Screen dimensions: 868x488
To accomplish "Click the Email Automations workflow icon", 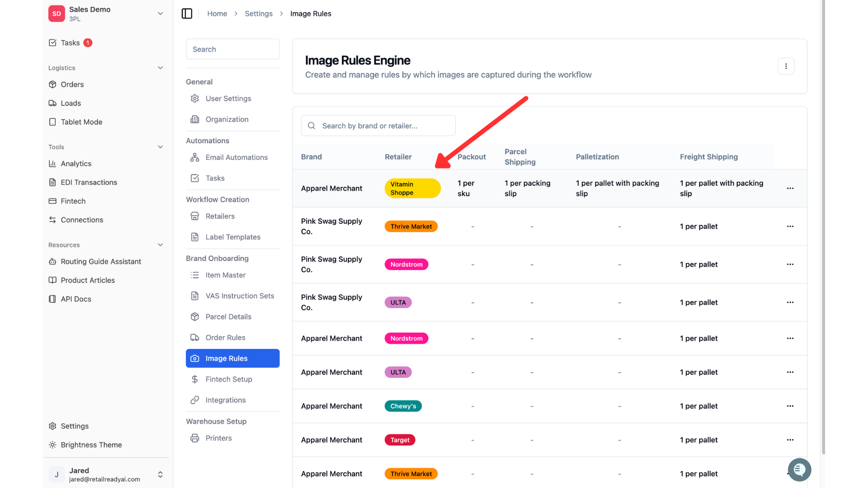I will pyautogui.click(x=195, y=157).
